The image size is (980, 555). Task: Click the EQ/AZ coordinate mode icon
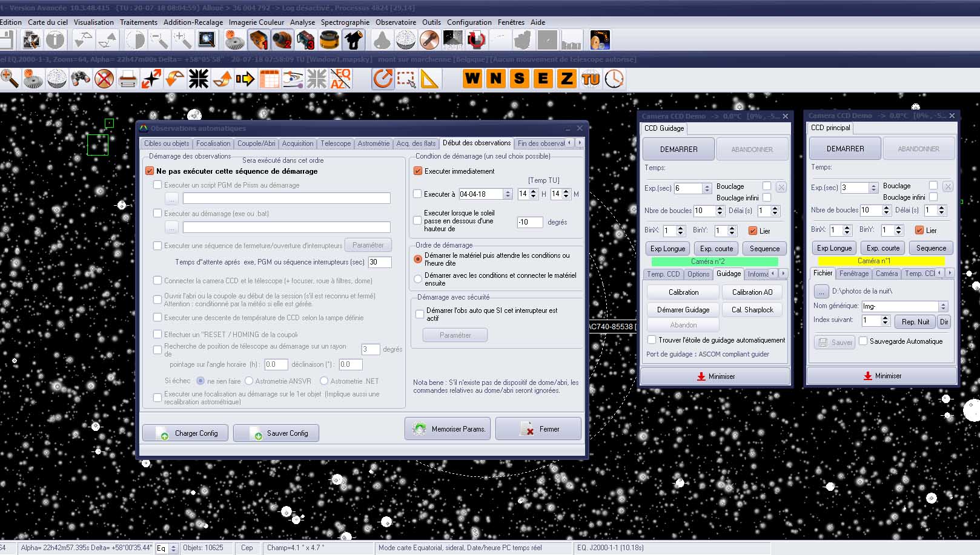click(x=340, y=79)
